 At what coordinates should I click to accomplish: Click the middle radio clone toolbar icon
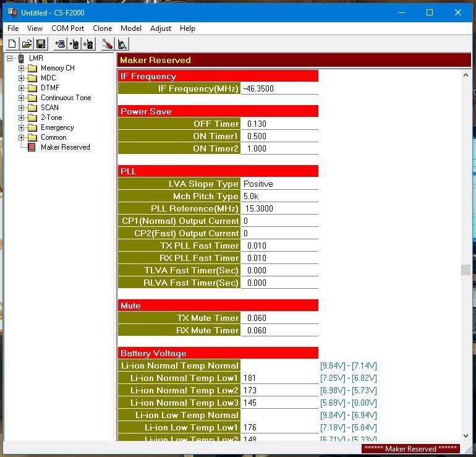(x=75, y=44)
